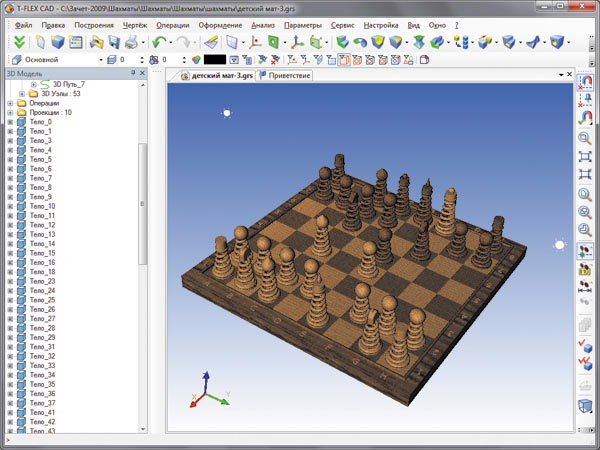
Task: Open the Построения menu
Action: tap(94, 25)
